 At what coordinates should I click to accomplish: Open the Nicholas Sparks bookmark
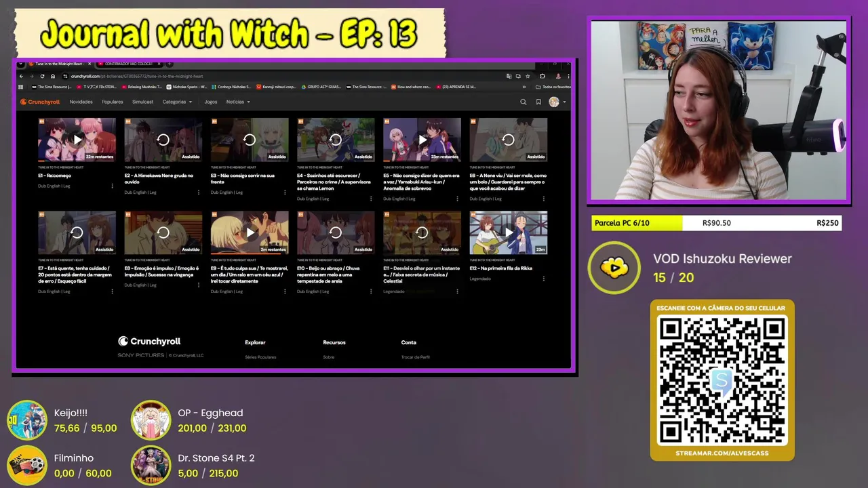click(x=188, y=87)
